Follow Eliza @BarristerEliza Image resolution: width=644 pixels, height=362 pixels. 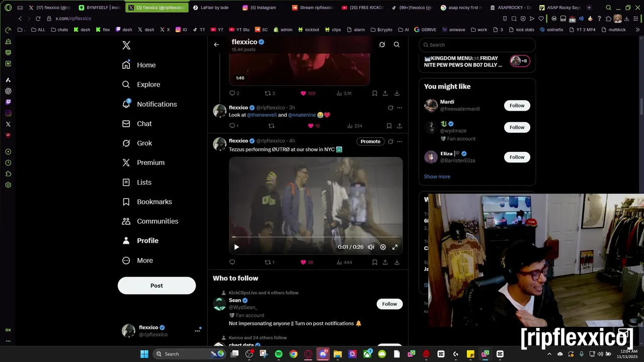coord(517,157)
